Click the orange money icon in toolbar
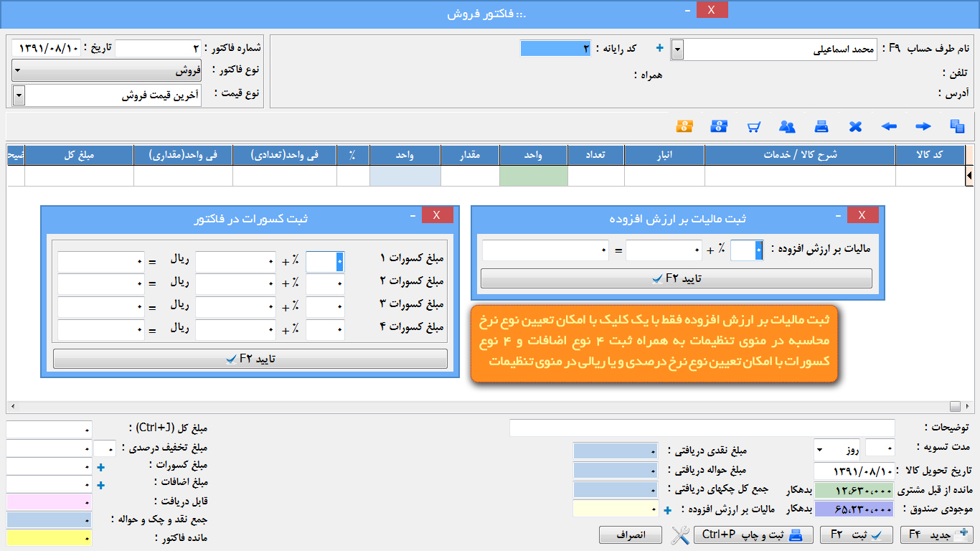Screen dimensions: 980x551 click(x=684, y=126)
